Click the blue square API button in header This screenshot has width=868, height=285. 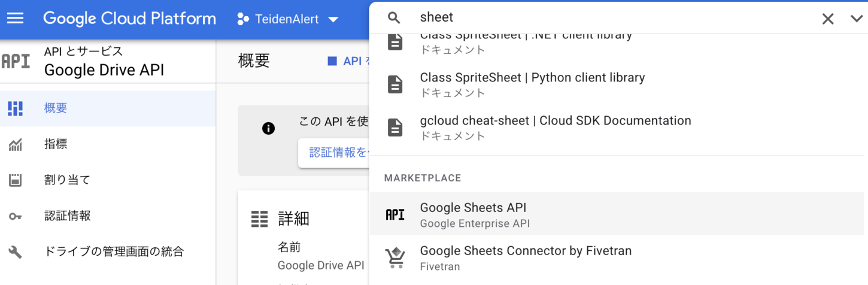click(332, 61)
